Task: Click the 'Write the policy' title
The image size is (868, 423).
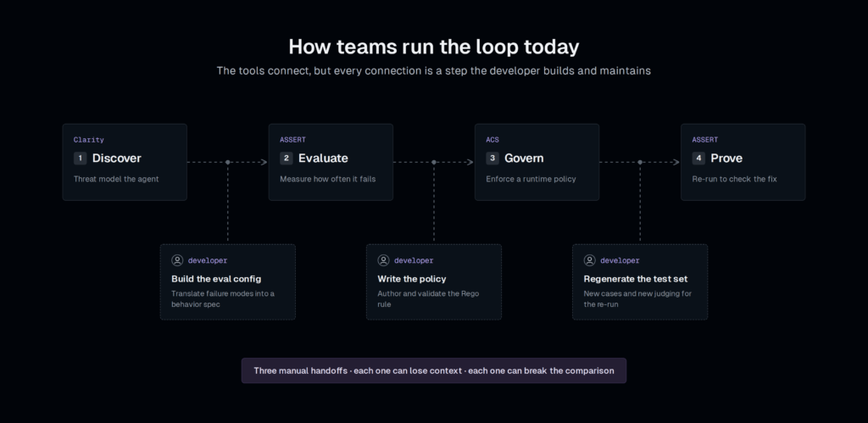Action: point(412,279)
